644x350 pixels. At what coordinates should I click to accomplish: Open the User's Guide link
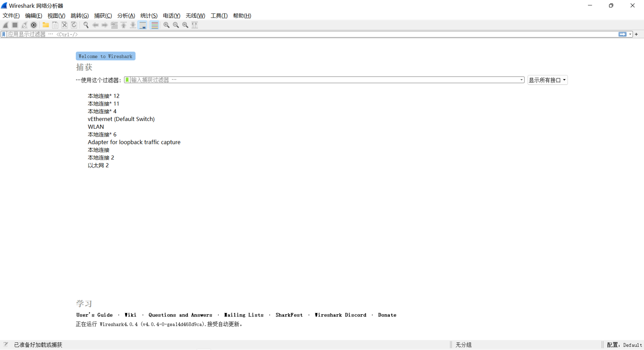point(95,315)
